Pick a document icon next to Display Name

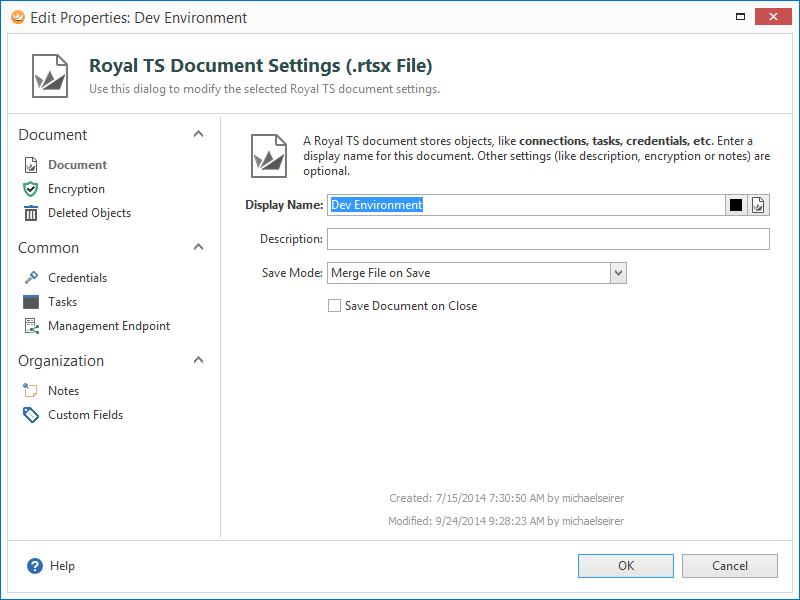[x=759, y=205]
